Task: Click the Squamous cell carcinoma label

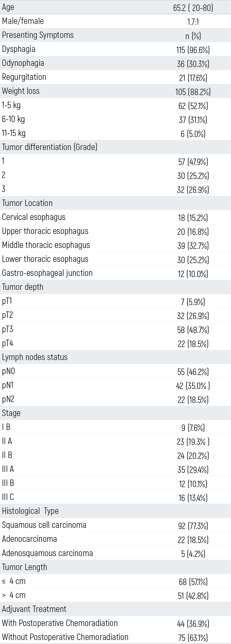Action: (44, 525)
